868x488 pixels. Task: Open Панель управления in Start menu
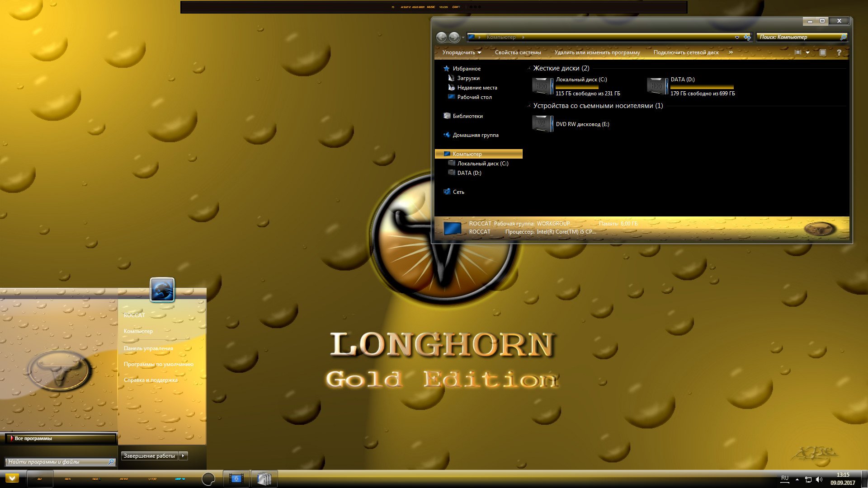[x=148, y=348]
